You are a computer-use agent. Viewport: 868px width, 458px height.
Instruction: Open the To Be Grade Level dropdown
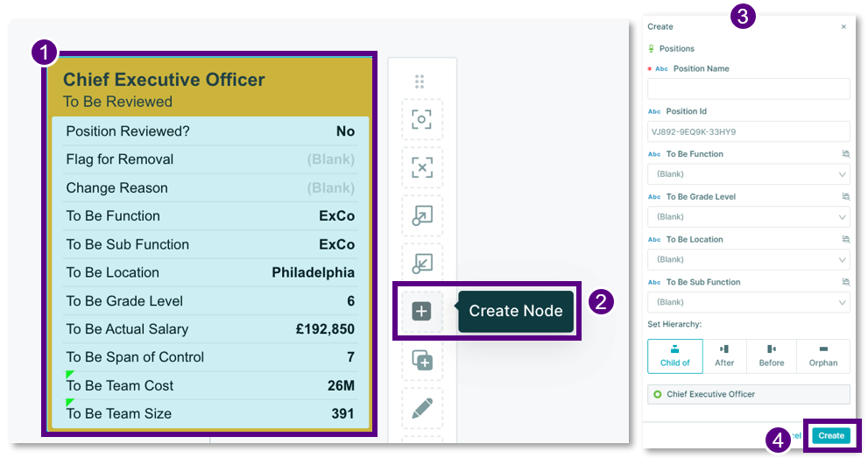coord(748,217)
